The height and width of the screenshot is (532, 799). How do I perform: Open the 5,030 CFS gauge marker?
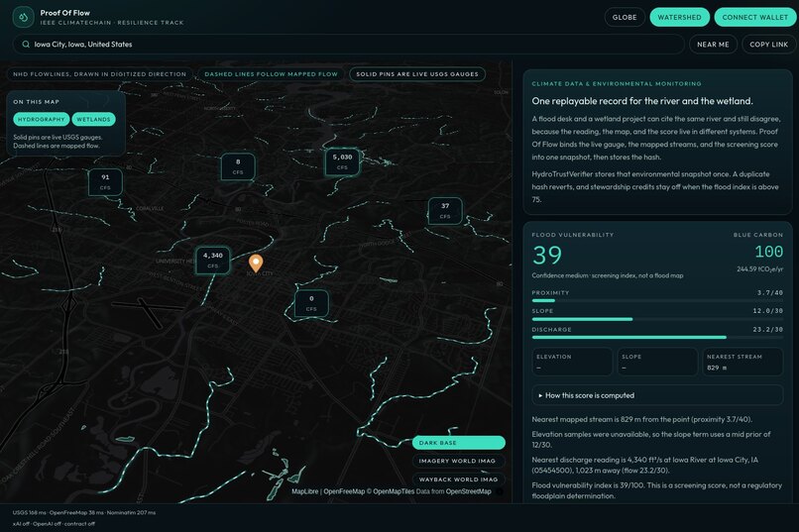(342, 161)
